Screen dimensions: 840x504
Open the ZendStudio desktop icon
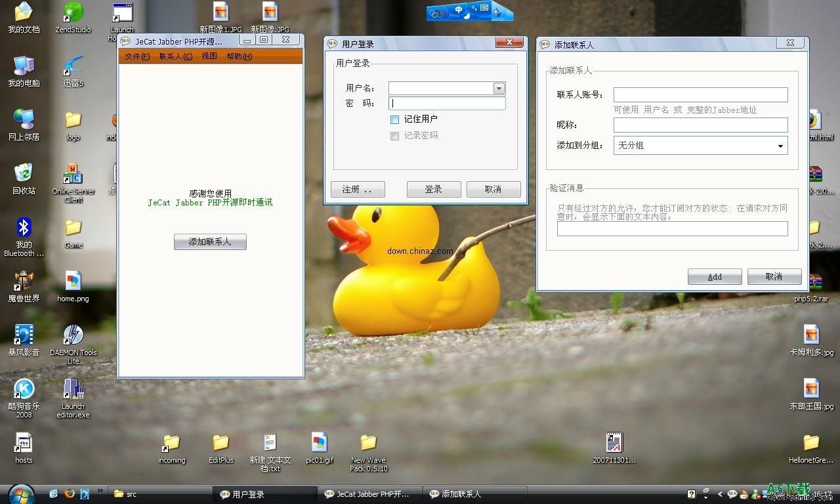click(73, 13)
